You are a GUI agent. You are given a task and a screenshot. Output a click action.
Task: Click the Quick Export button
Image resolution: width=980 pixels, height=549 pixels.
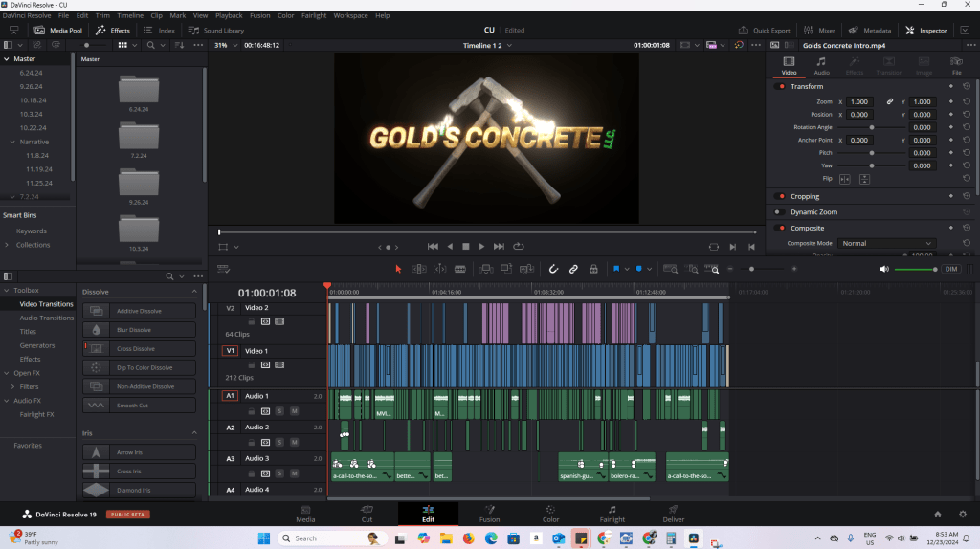(x=764, y=30)
